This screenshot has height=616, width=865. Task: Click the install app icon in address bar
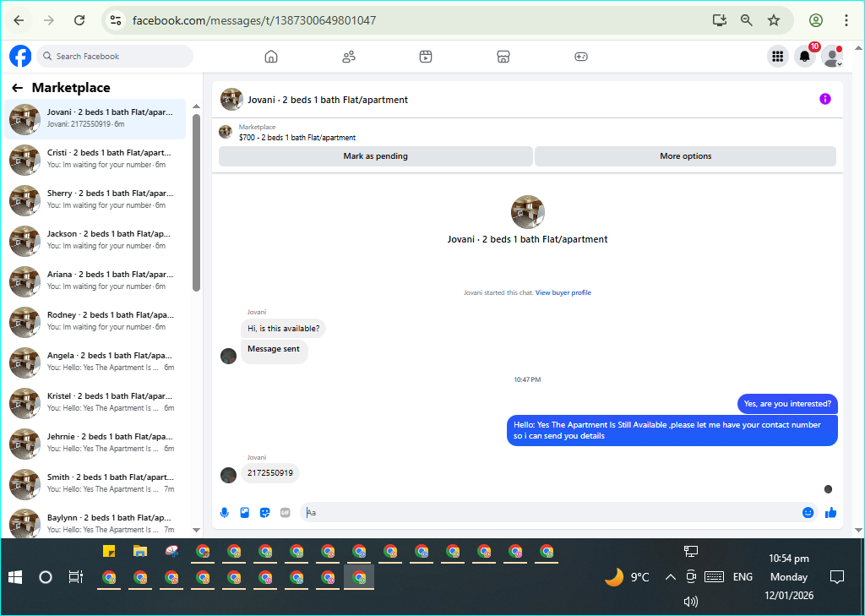[x=720, y=20]
